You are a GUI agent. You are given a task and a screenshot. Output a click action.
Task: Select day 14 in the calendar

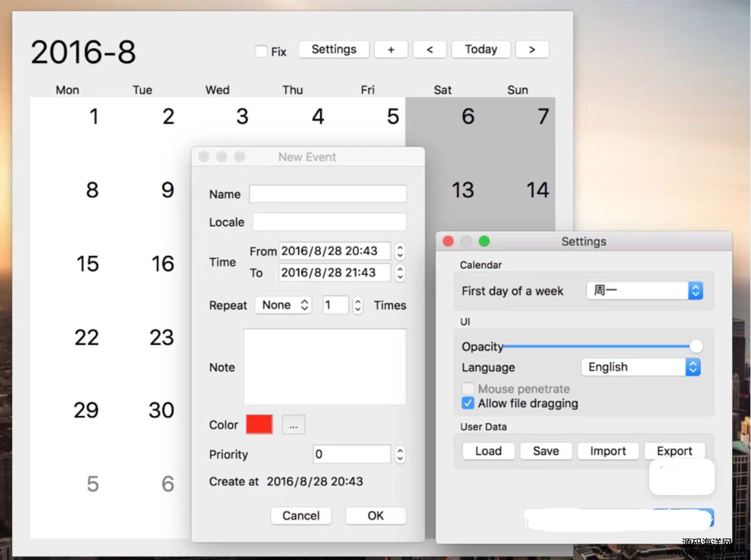538,190
